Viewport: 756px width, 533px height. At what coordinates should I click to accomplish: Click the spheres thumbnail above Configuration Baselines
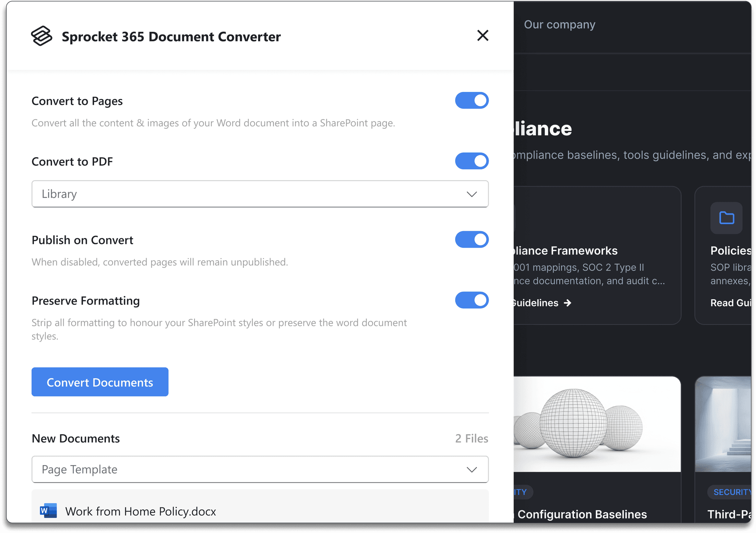tap(597, 424)
